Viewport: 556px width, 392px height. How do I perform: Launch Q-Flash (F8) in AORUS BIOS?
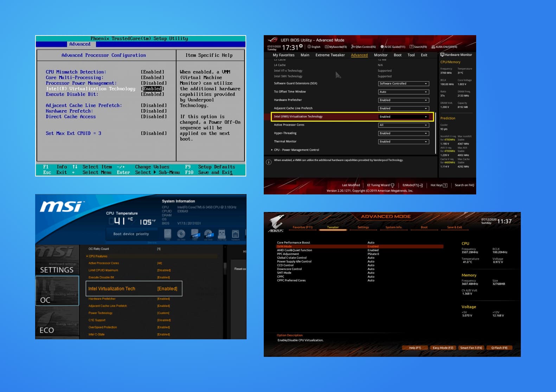(499, 348)
